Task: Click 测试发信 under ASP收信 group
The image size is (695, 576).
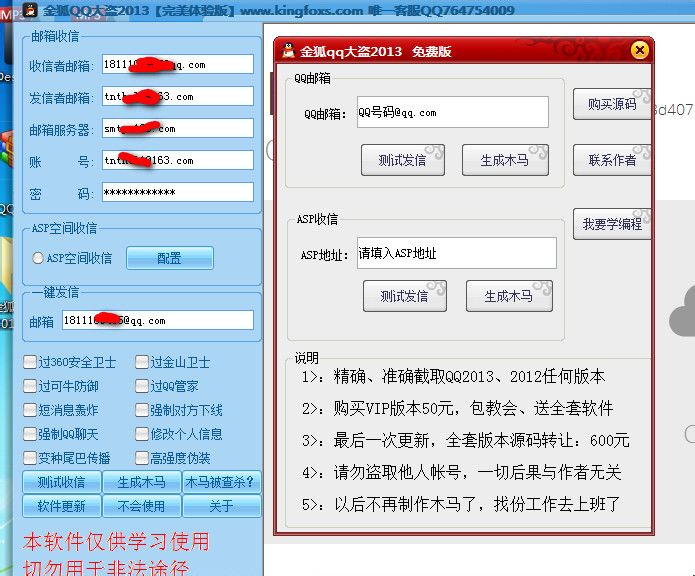Action: point(405,296)
